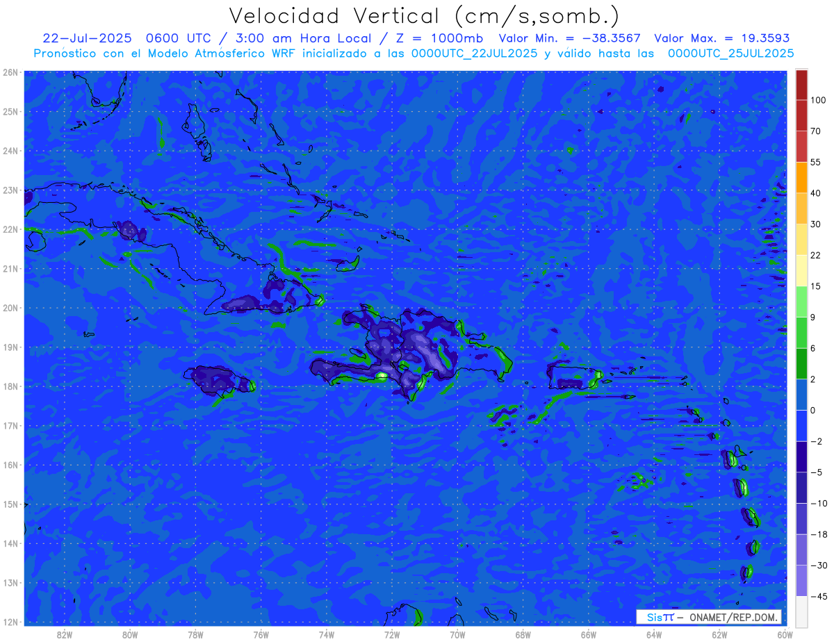Viewport: 834px width, 644px height.
Task: Click the title 'Velocidad Vertical (cm/s,somb.)'
Action: (424, 16)
